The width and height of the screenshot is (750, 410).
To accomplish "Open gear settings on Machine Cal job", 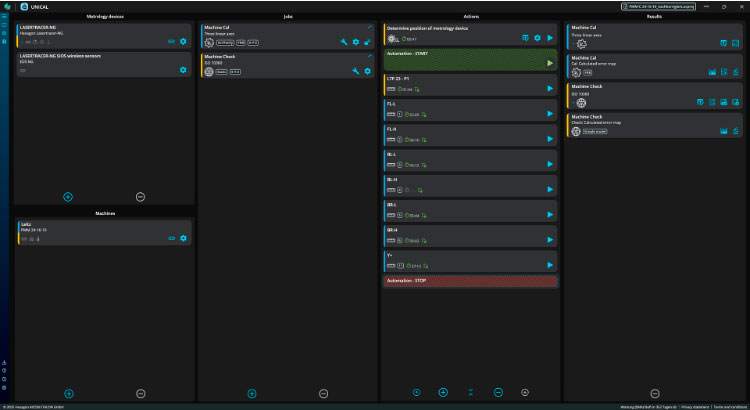I will pos(356,42).
